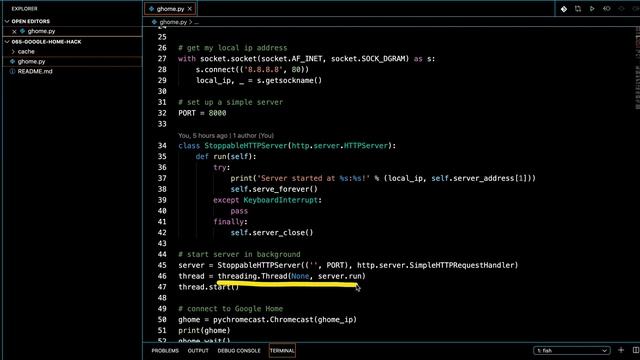The image size is (640, 360).
Task: Split the terminal with the split icon
Action: click(636, 350)
